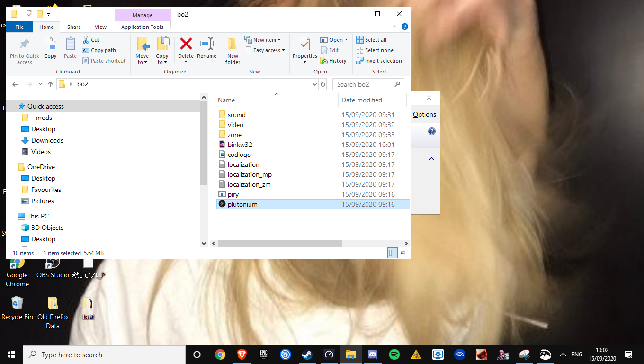
Task: Open the Brave browser taskbar icon
Action: point(241,355)
